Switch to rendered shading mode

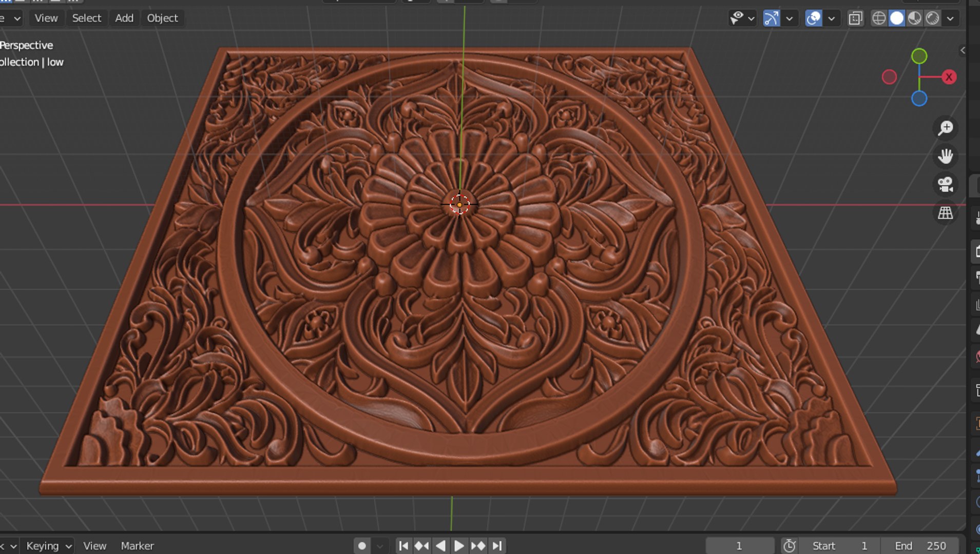[x=933, y=18]
